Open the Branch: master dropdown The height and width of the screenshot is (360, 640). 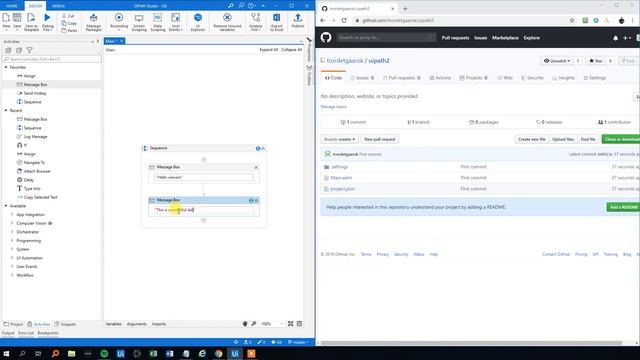(339, 139)
